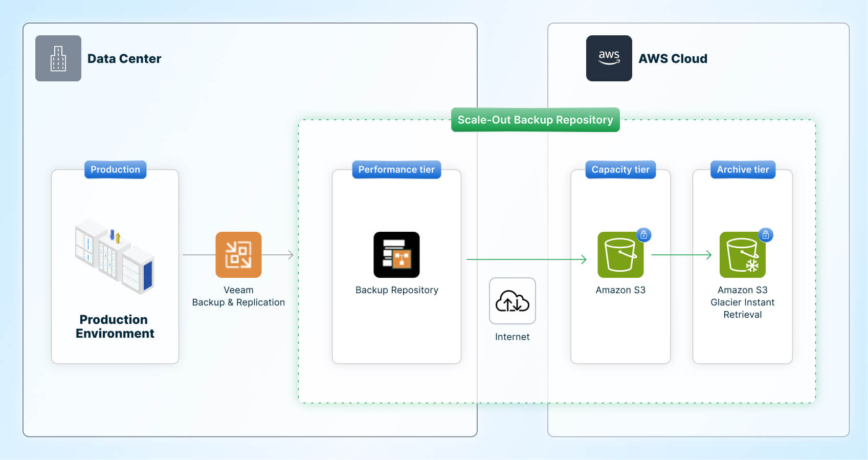This screenshot has height=460, width=868.
Task: Select the Internet cloud icon
Action: pyautogui.click(x=512, y=301)
